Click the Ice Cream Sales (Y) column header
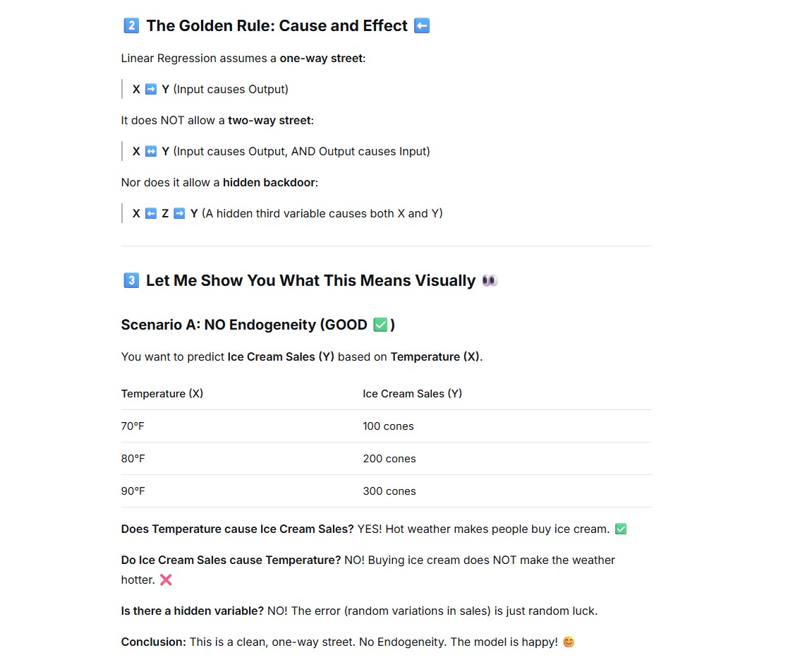Viewport: 812px width, 667px height. tap(412, 394)
